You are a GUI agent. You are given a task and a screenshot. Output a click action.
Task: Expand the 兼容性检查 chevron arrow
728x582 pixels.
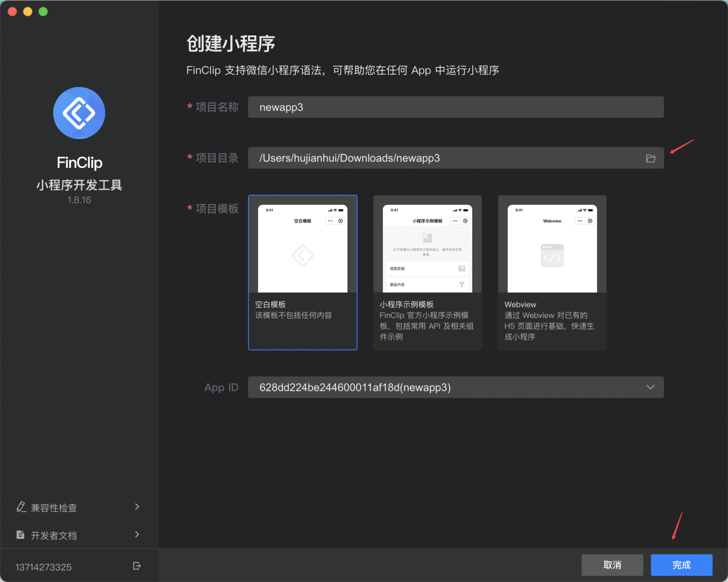[137, 507]
